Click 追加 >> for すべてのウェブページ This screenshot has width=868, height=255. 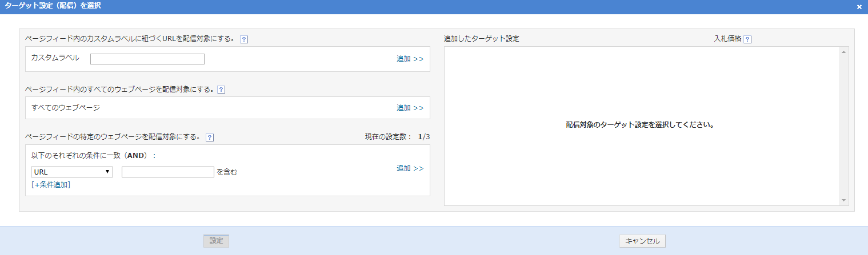pyautogui.click(x=410, y=108)
